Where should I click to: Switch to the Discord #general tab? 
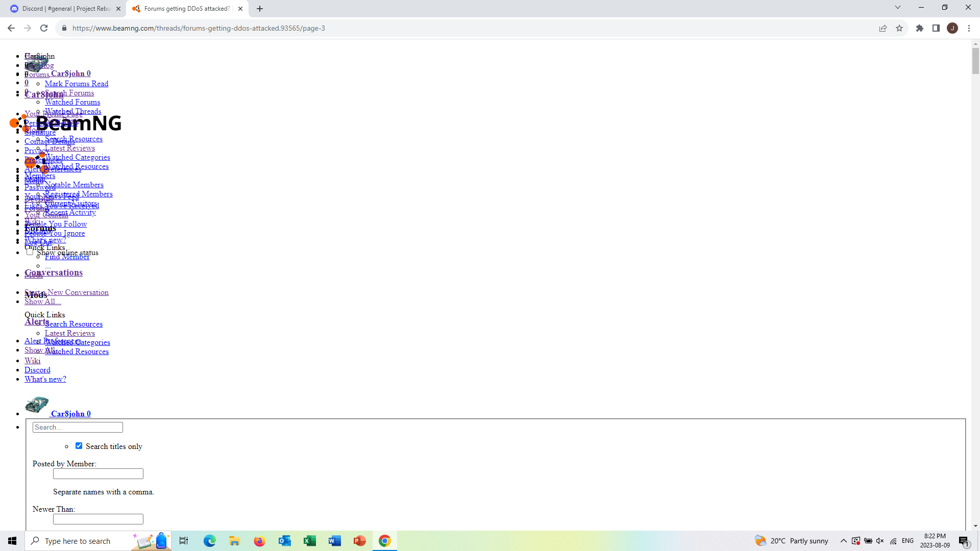[x=65, y=9]
